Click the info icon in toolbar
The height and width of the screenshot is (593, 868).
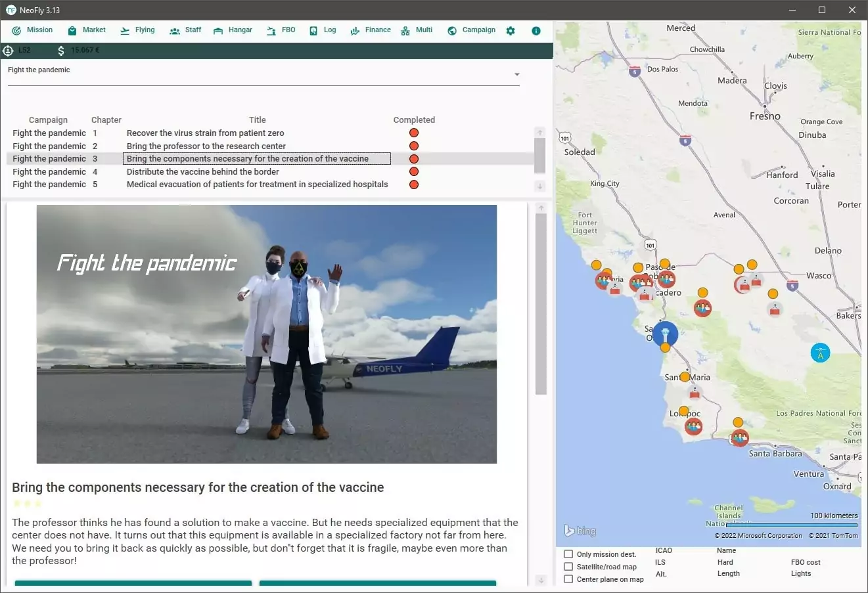[x=536, y=31]
